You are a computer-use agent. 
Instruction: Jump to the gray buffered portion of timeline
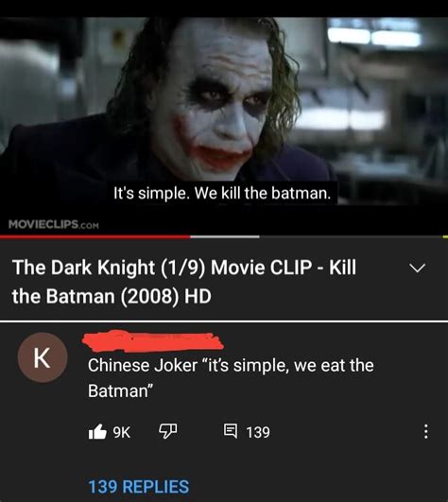click(225, 237)
